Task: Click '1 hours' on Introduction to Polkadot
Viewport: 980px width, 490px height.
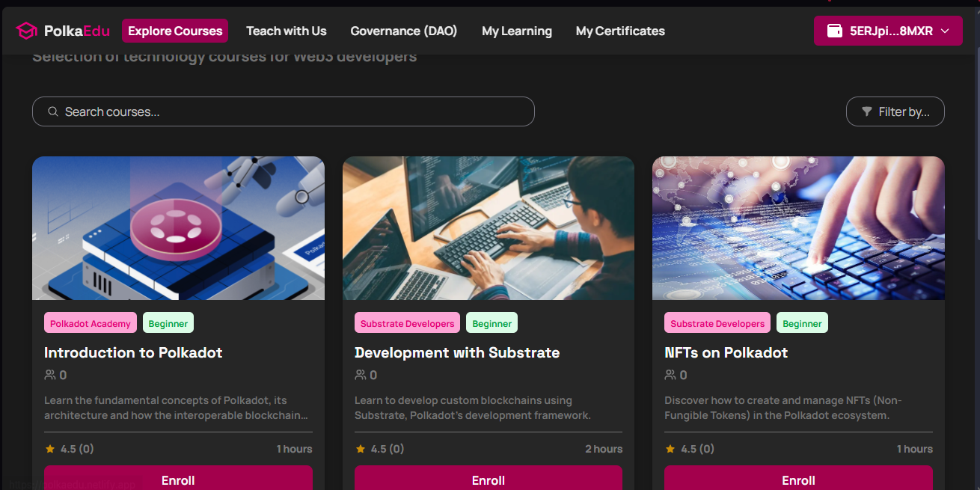Action: click(x=294, y=449)
